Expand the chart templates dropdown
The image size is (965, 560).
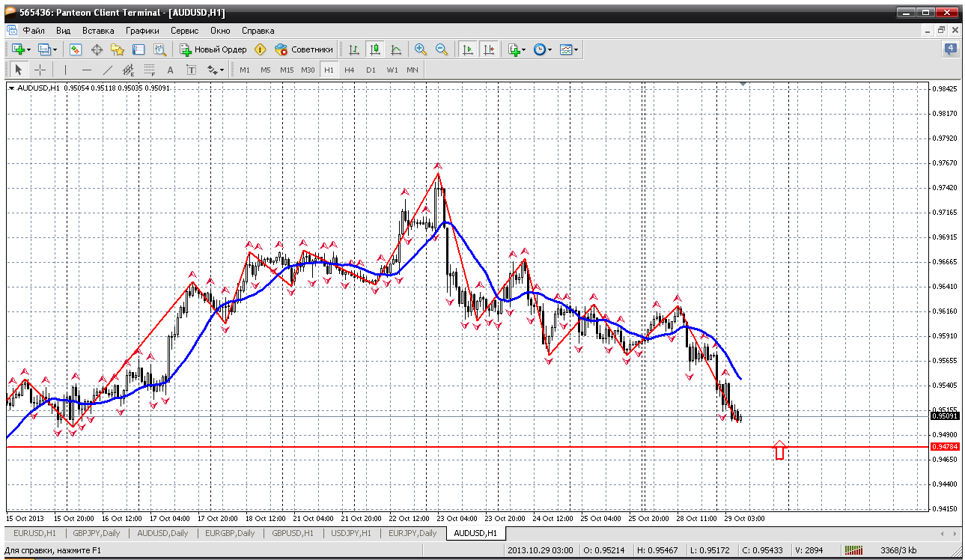(576, 49)
